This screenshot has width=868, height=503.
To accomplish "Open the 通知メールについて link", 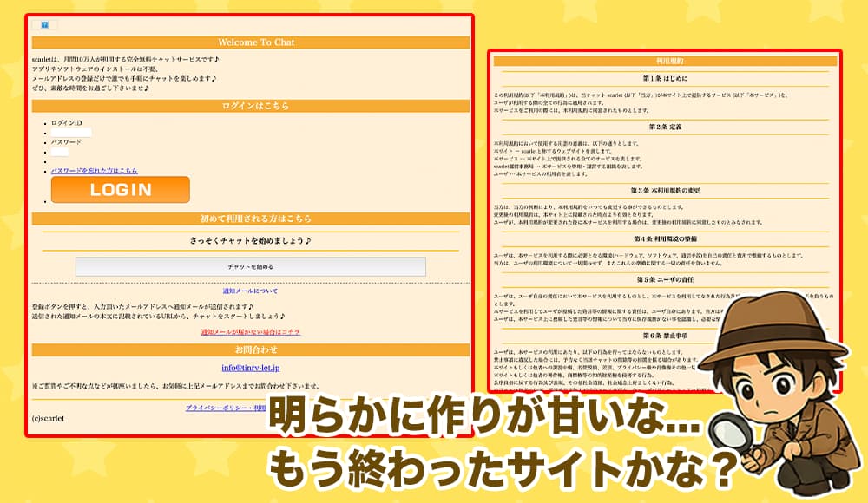I will click(x=250, y=291).
